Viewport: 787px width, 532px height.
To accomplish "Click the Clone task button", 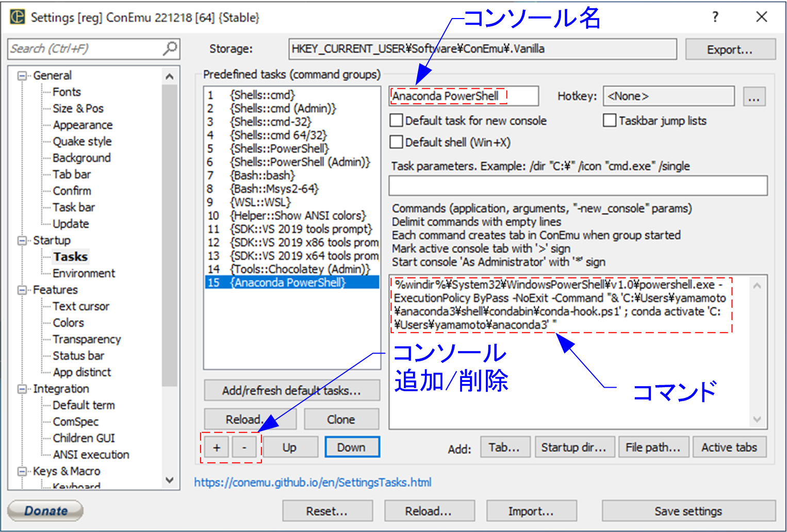I will point(341,420).
